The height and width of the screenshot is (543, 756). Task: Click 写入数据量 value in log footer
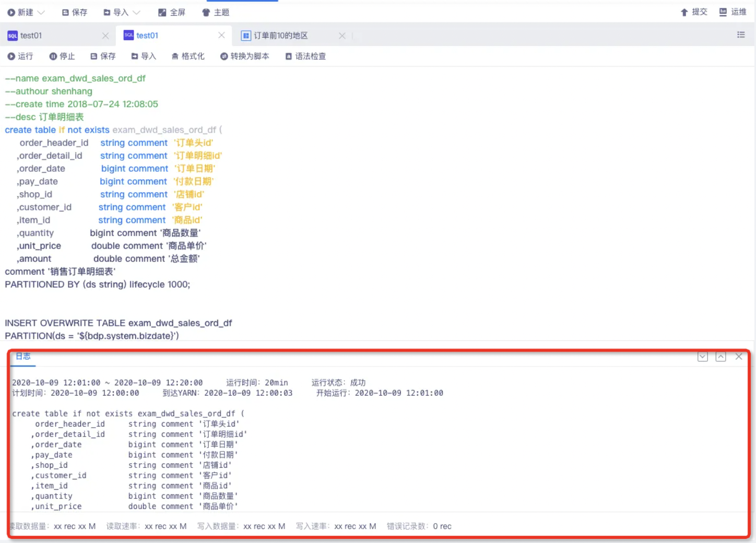pos(264,526)
